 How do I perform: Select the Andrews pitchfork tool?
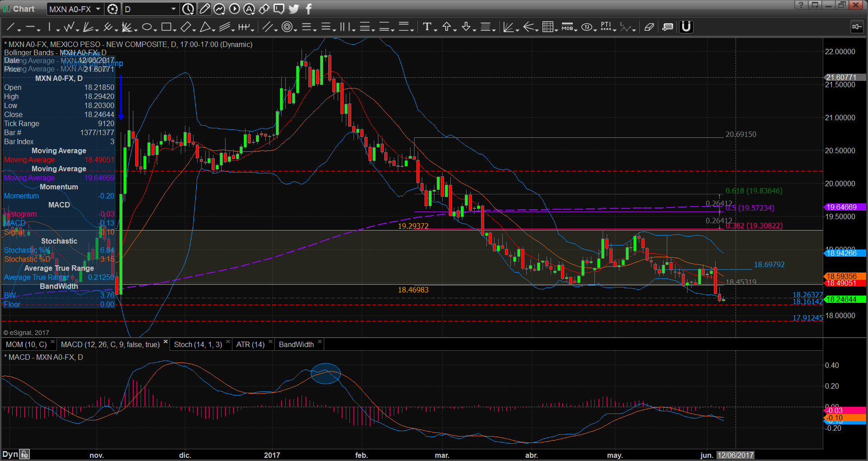coord(108,27)
